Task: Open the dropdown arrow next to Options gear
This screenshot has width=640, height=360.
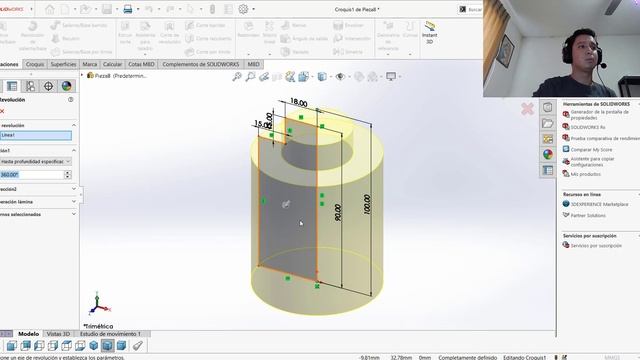Action: pos(254,9)
